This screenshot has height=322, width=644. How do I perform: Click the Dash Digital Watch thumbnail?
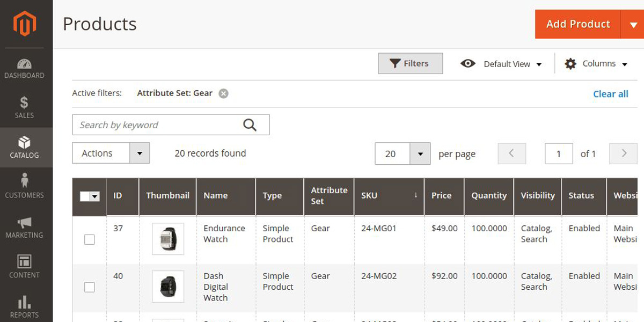pos(168,287)
